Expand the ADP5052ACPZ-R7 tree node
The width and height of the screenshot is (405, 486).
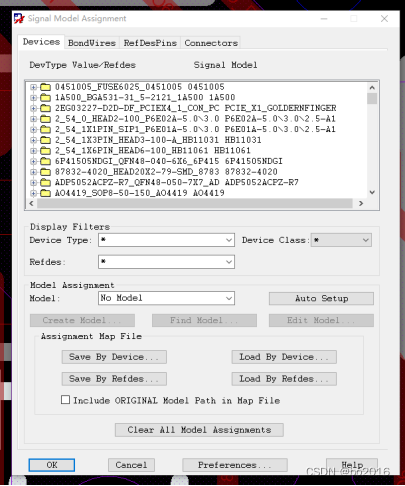33,182
